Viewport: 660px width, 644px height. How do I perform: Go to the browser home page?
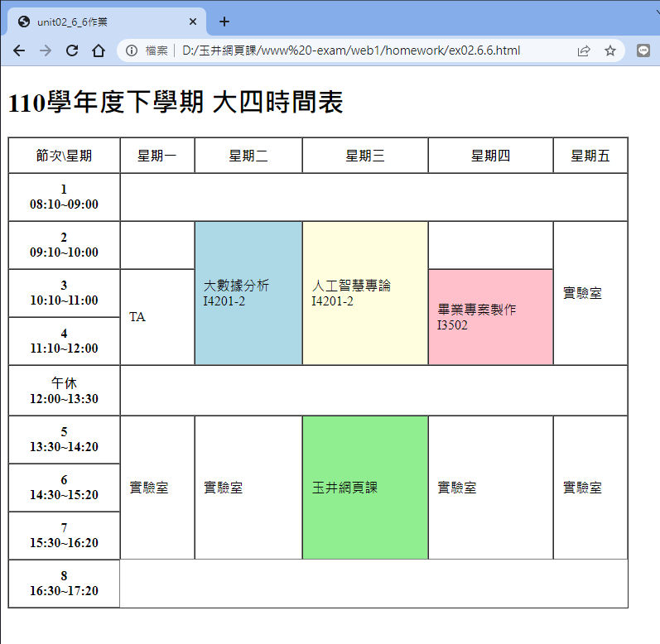pos(98,50)
